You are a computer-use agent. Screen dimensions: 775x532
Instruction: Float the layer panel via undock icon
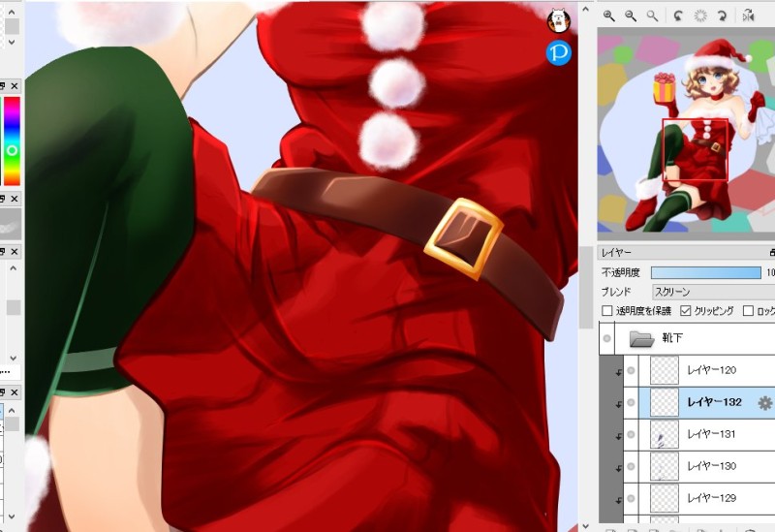772,253
